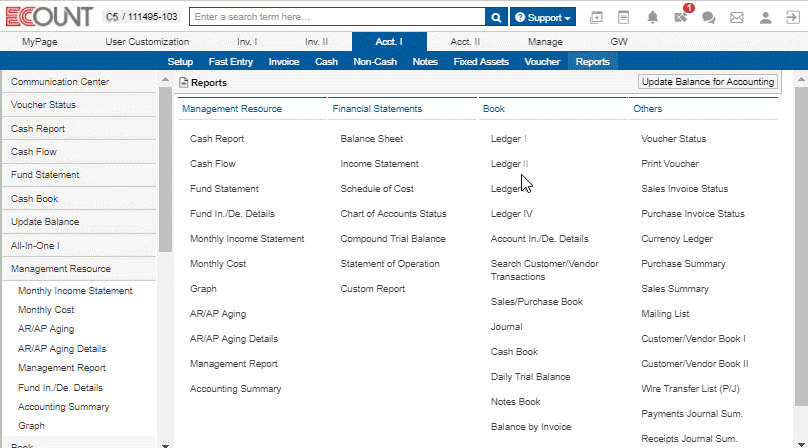Open the Setup submenu
808x448 pixels.
pyautogui.click(x=180, y=62)
